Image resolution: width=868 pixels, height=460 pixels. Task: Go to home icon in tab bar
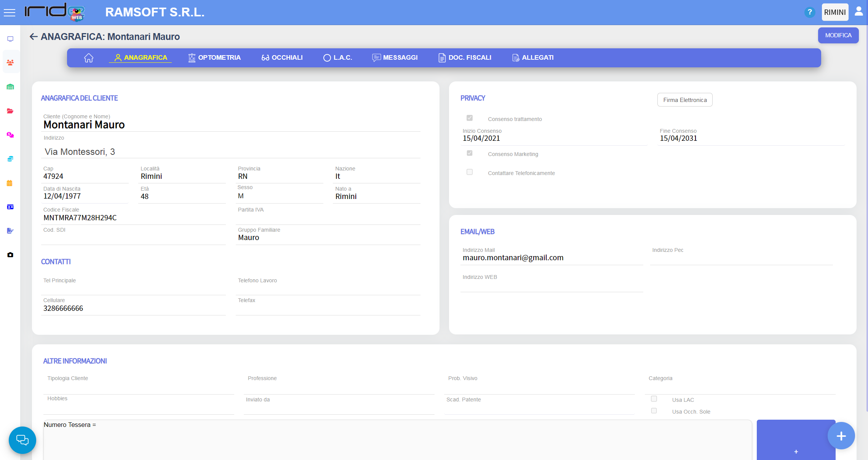tap(89, 58)
